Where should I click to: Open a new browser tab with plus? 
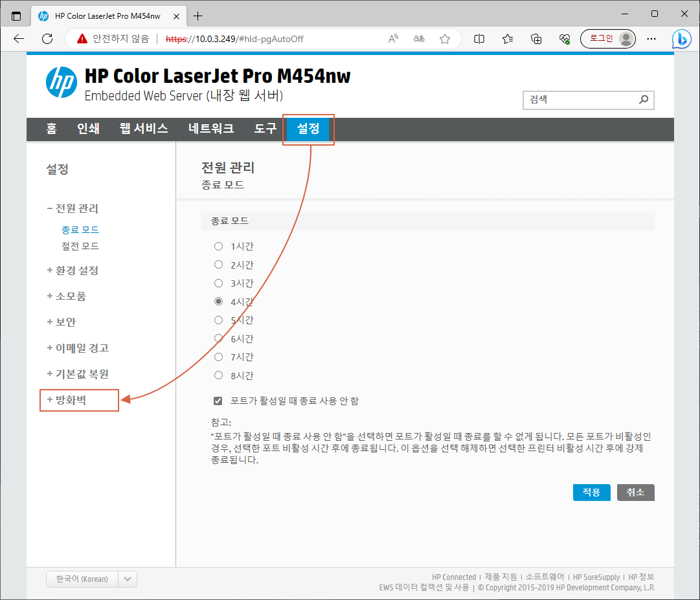pos(198,16)
